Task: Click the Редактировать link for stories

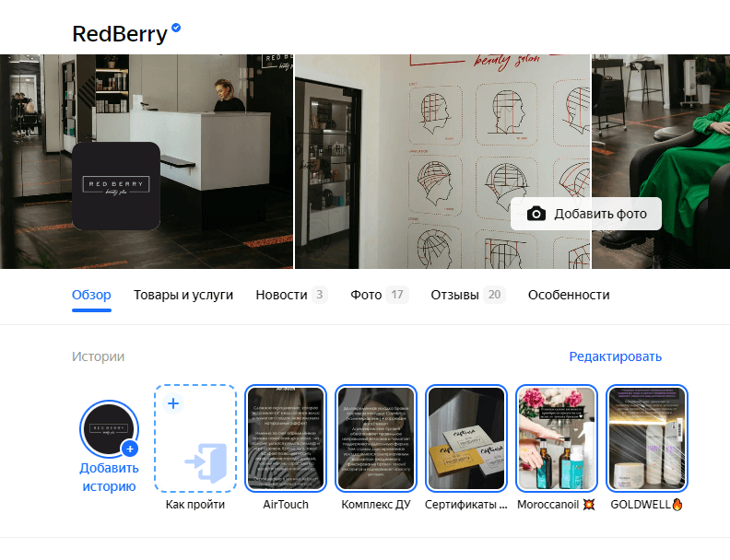Action: click(616, 356)
